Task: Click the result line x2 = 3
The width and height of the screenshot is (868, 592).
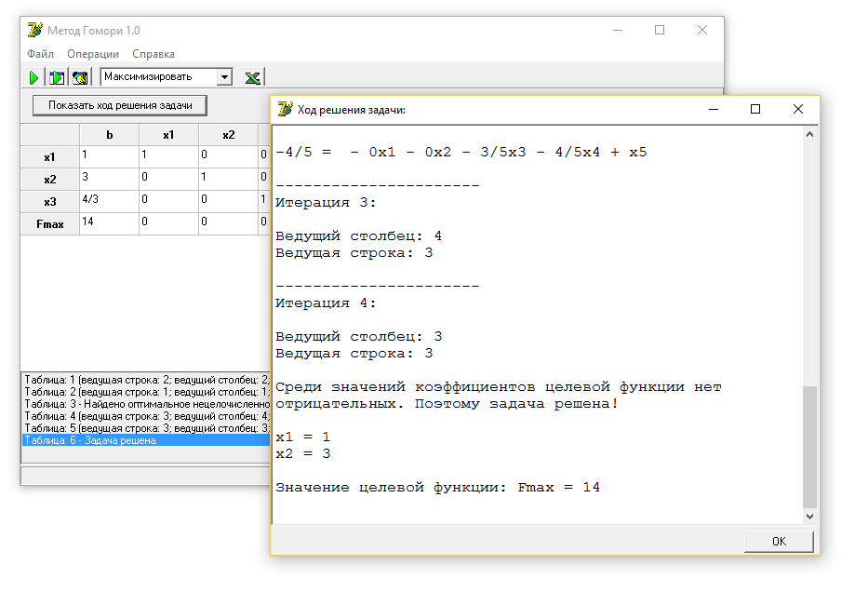Action: point(302,453)
